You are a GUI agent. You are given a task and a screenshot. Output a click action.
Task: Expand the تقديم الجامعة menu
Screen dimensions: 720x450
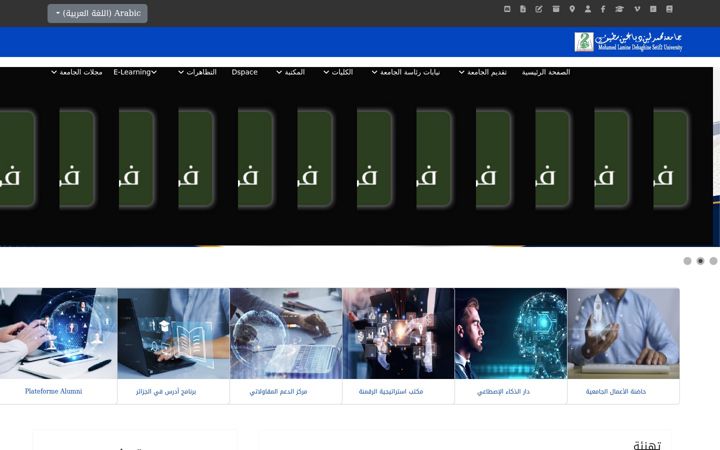(483, 72)
